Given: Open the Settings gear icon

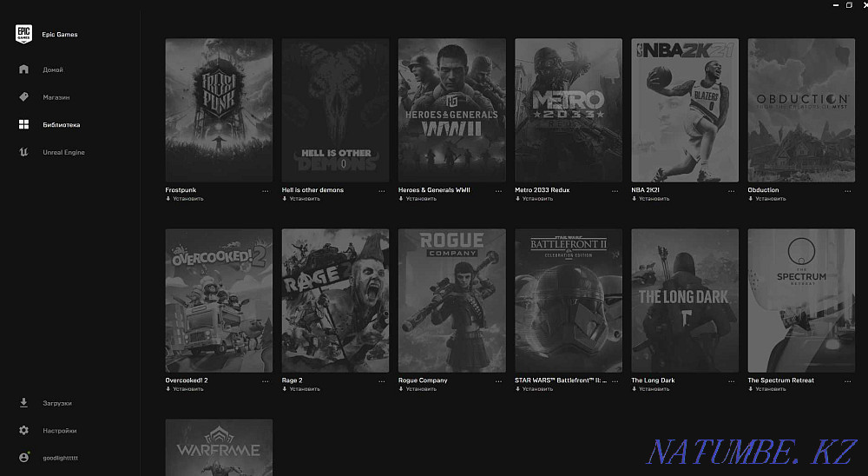Looking at the screenshot, I should 23,430.
